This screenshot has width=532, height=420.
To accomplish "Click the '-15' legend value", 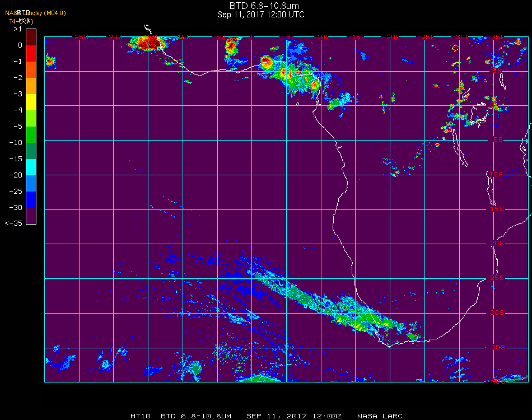I will point(16,159).
